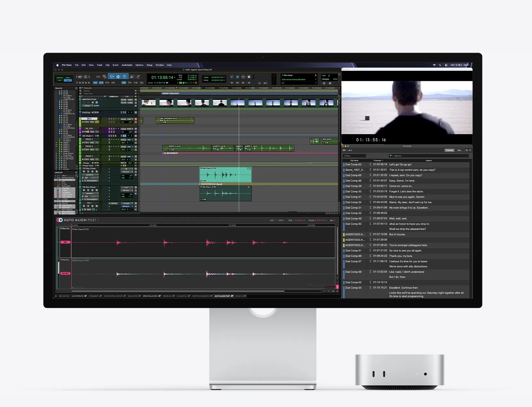This screenshot has width=532, height=407.
Task: Click the Auto Align vertical scrollbar
Action: click(x=337, y=251)
